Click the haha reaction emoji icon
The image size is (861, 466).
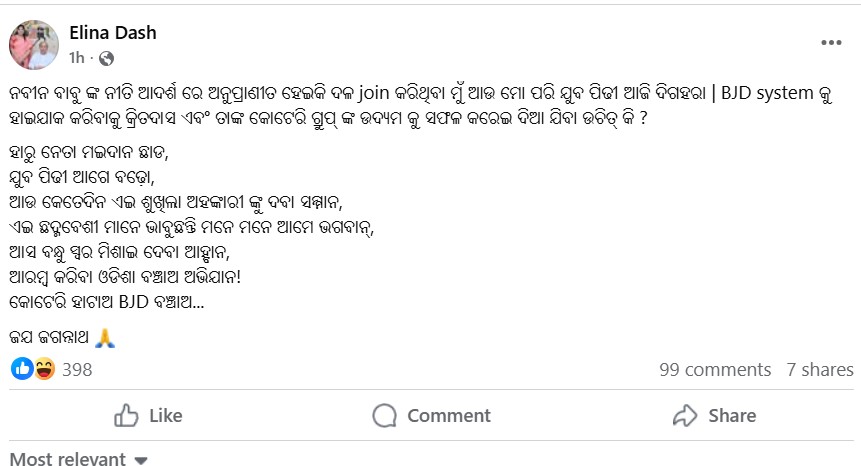pyautogui.click(x=44, y=369)
